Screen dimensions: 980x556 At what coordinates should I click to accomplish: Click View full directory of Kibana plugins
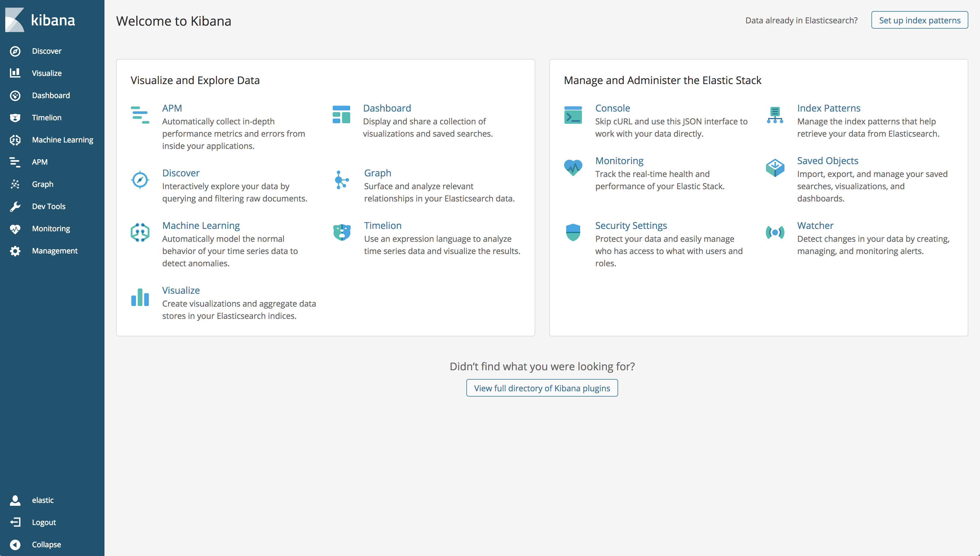pos(542,388)
